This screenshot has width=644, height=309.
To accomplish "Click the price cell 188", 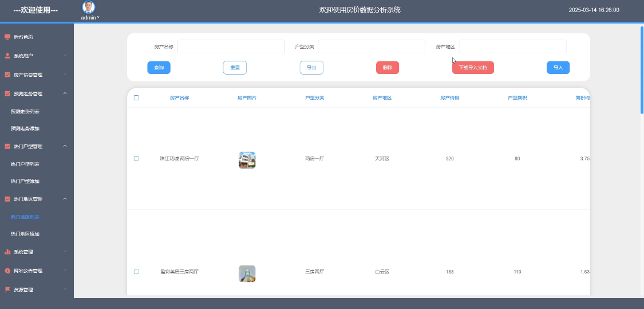I will click(450, 272).
